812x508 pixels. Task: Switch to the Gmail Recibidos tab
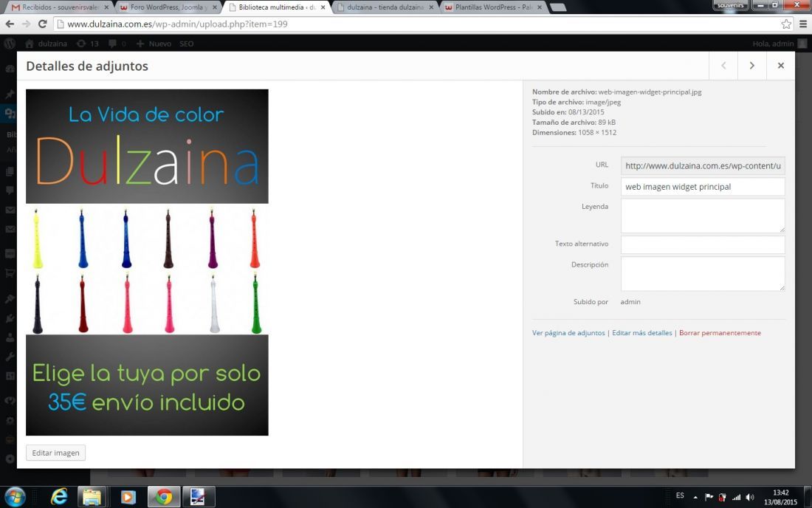coord(61,7)
